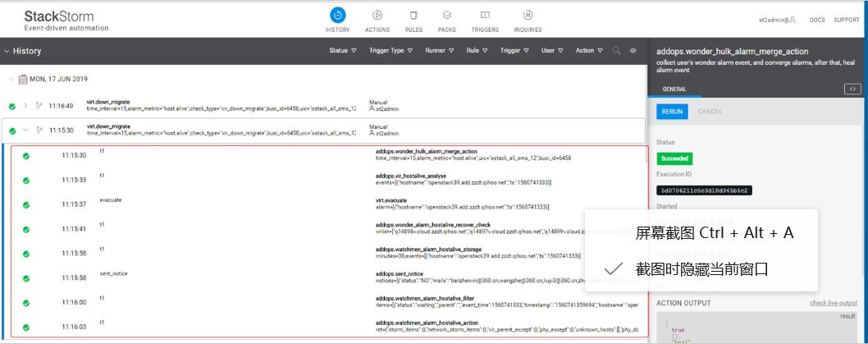Collapse the 11:15:30 virt.down_migrate execution

[x=25, y=131]
